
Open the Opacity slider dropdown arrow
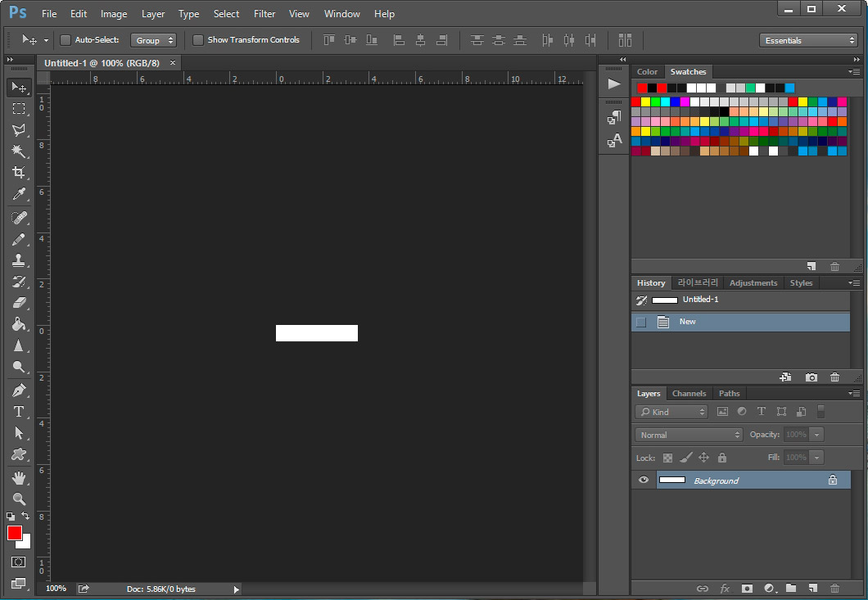816,435
